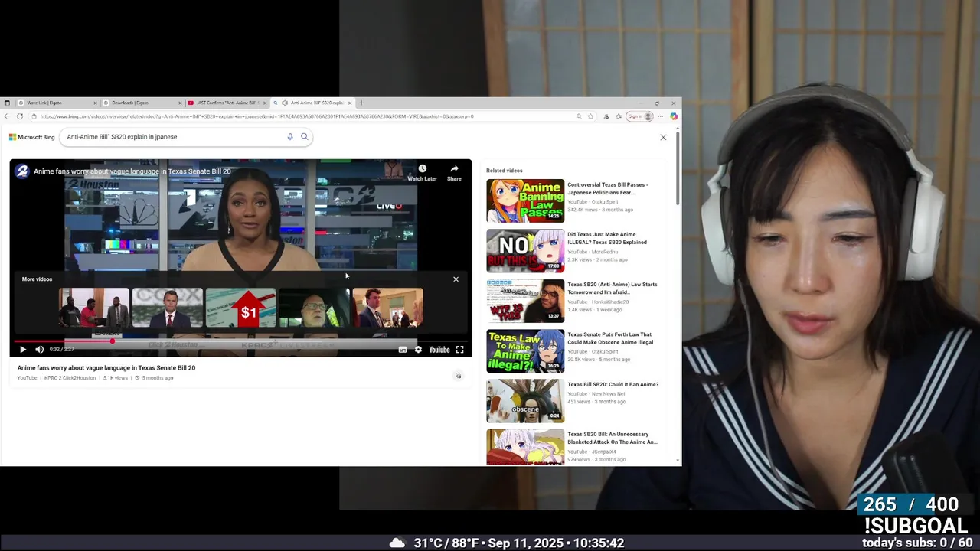This screenshot has height=551, width=980.
Task: Open video on YouTube via logo
Action: 439,350
